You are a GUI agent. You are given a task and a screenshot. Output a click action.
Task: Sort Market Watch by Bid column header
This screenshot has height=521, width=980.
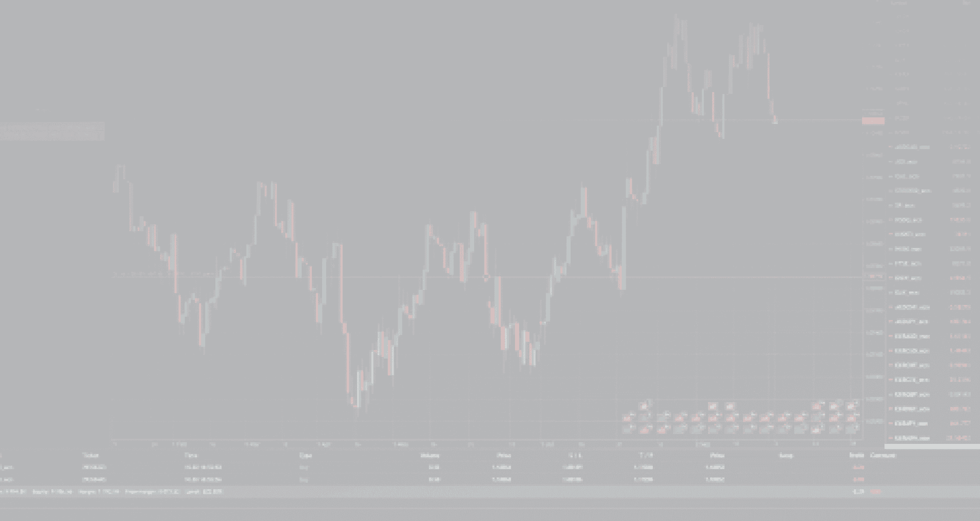coord(966,3)
